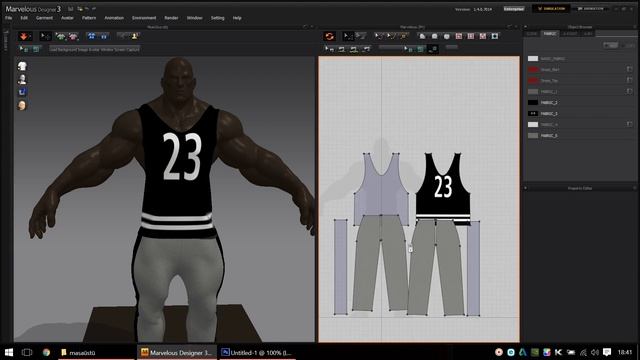Click the grey avatar bust display icon

[22, 79]
